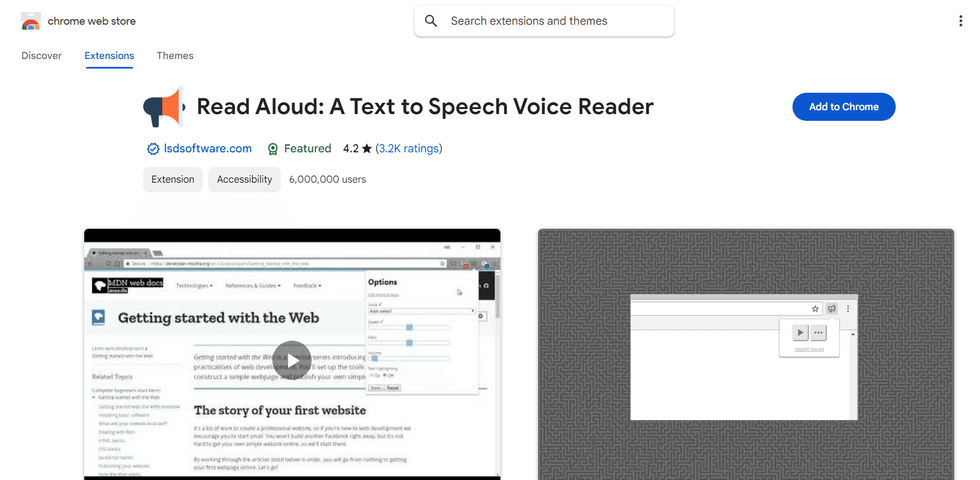Click the Add to Chrome button

[x=844, y=107]
